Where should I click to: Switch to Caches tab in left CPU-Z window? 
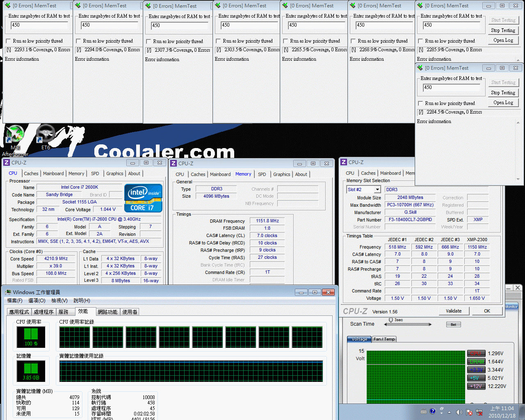31,173
